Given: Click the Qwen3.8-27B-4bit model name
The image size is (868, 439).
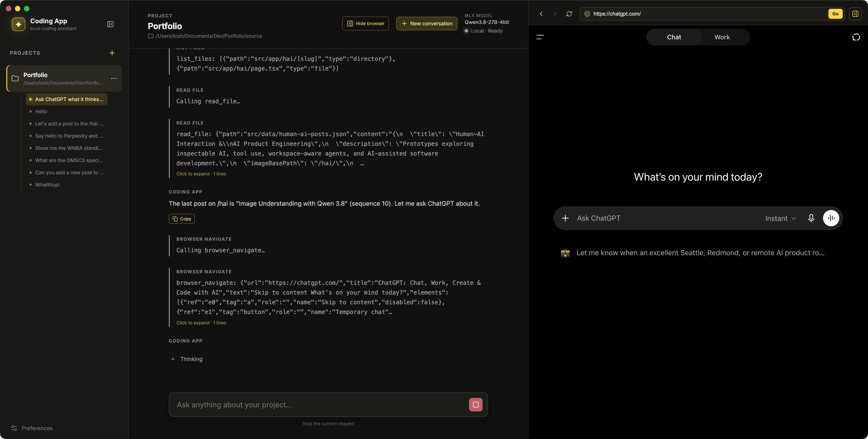Looking at the screenshot, I should (x=487, y=22).
